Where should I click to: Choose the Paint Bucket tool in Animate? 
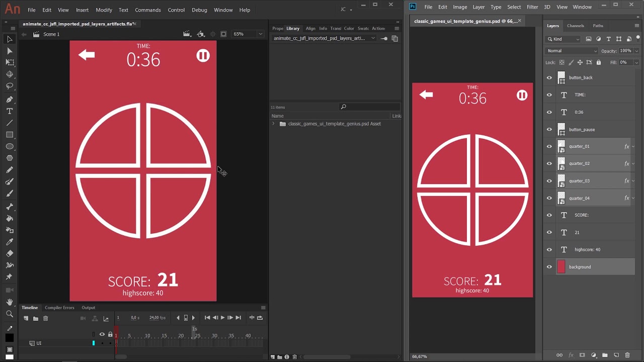[10, 218]
